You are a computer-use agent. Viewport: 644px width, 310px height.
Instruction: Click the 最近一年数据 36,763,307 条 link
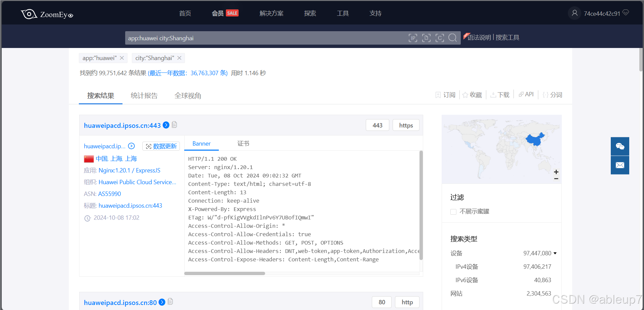[188, 73]
